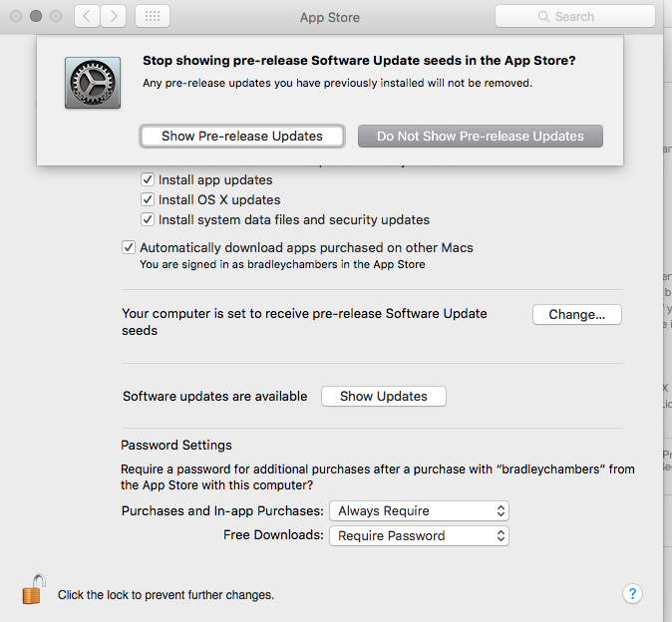The width and height of the screenshot is (672, 622).
Task: Focus the Search field
Action: coord(575,16)
